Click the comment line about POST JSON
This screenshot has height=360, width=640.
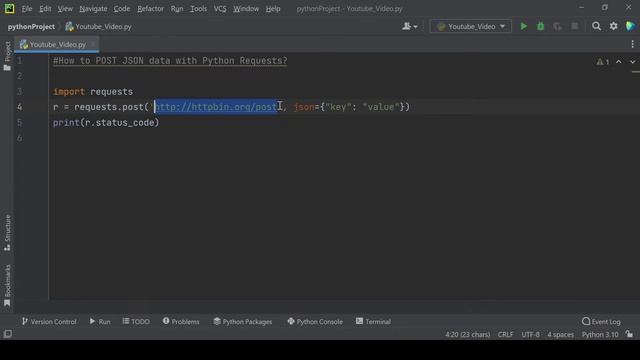[x=170, y=61]
